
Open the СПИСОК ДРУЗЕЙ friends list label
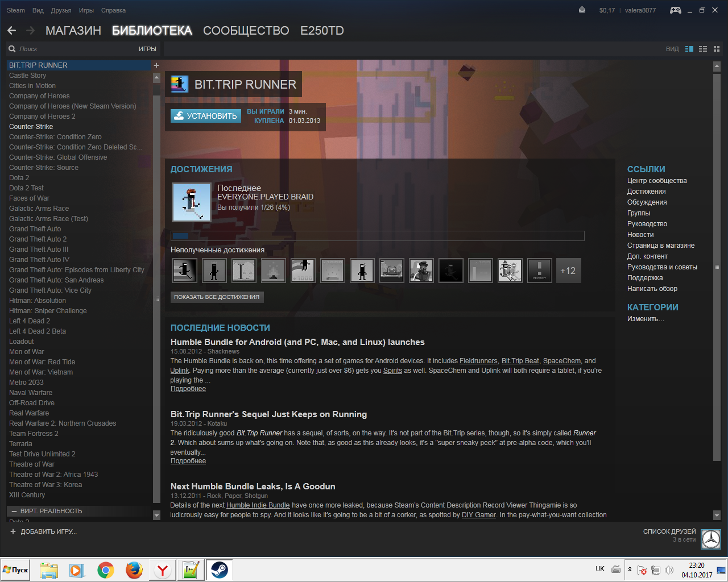coord(669,531)
